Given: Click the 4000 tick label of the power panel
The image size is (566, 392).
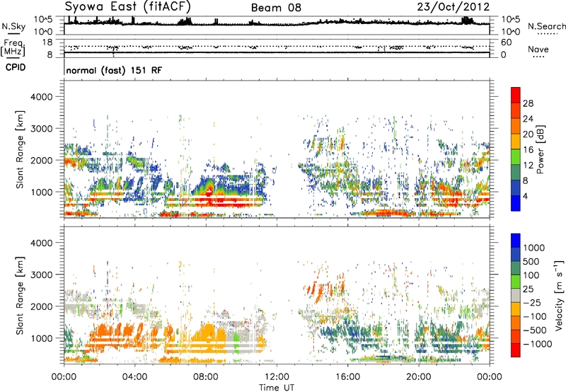Looking at the screenshot, I should [42, 97].
